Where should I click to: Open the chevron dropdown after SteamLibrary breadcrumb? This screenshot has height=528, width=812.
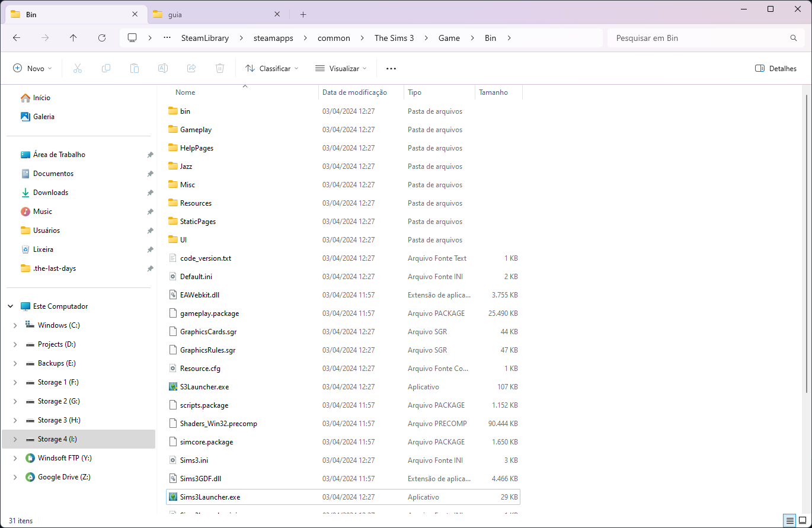point(241,38)
